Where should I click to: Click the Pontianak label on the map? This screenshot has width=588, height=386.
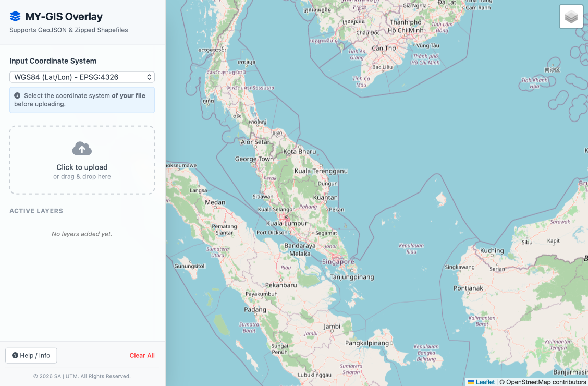click(x=468, y=288)
